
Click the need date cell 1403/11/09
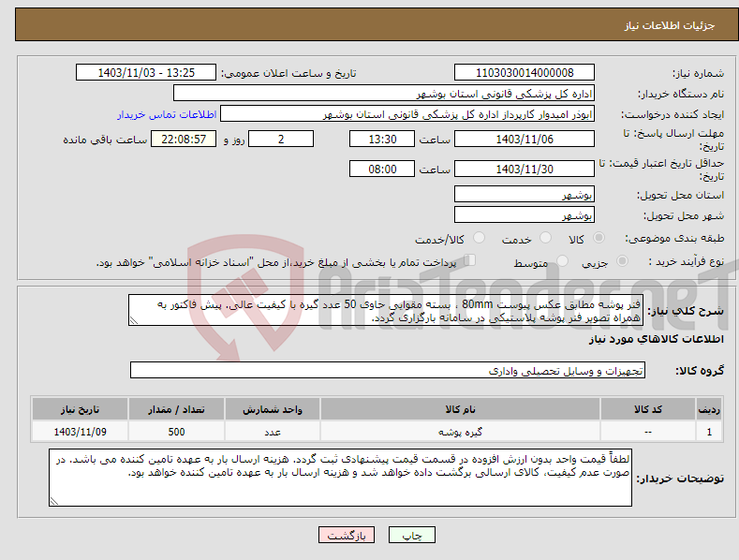[x=80, y=432]
